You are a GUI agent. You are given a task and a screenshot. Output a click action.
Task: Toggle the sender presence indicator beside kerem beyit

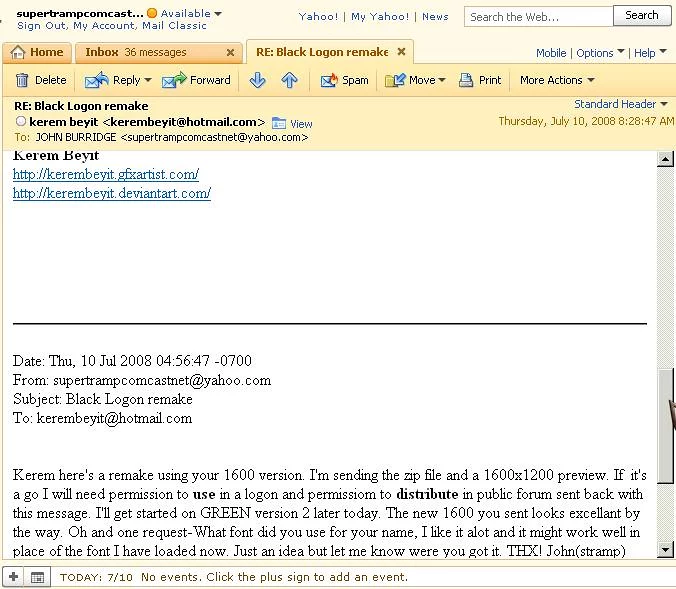(x=20, y=122)
